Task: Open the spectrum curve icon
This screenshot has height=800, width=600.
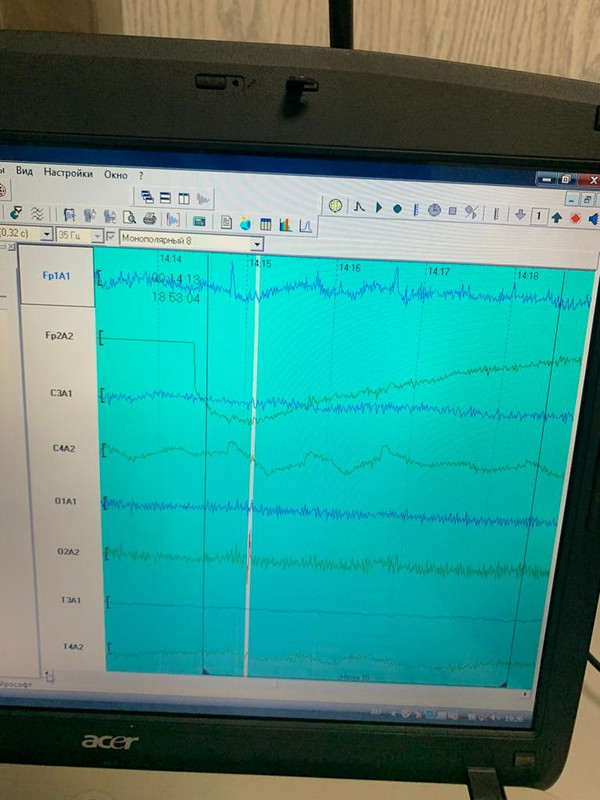Action: pyautogui.click(x=305, y=225)
